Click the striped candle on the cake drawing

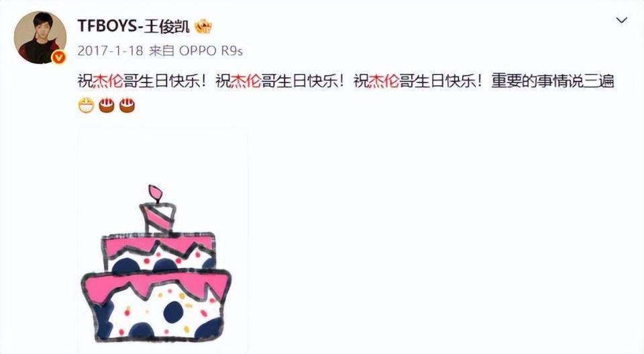[x=158, y=218]
